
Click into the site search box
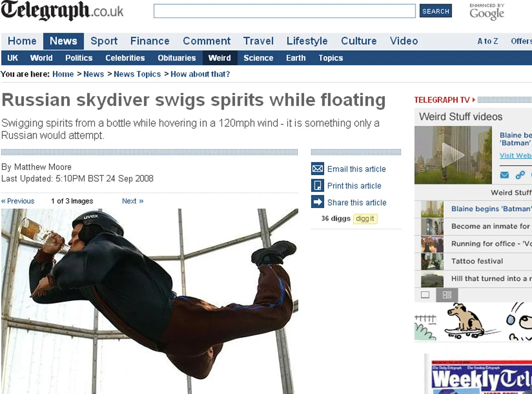pyautogui.click(x=285, y=11)
